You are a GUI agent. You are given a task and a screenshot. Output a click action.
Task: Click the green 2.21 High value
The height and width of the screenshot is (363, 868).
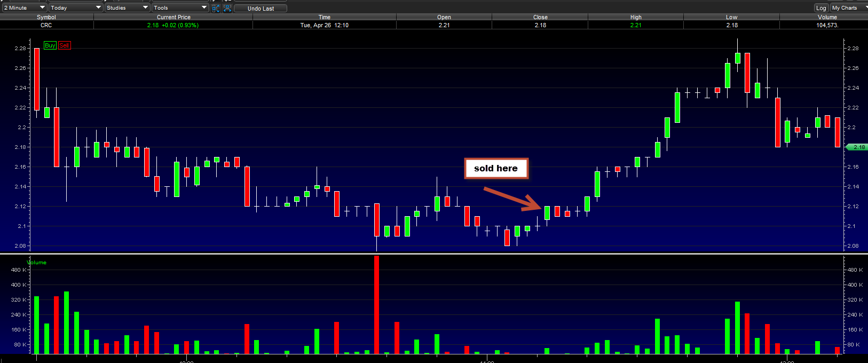point(636,25)
